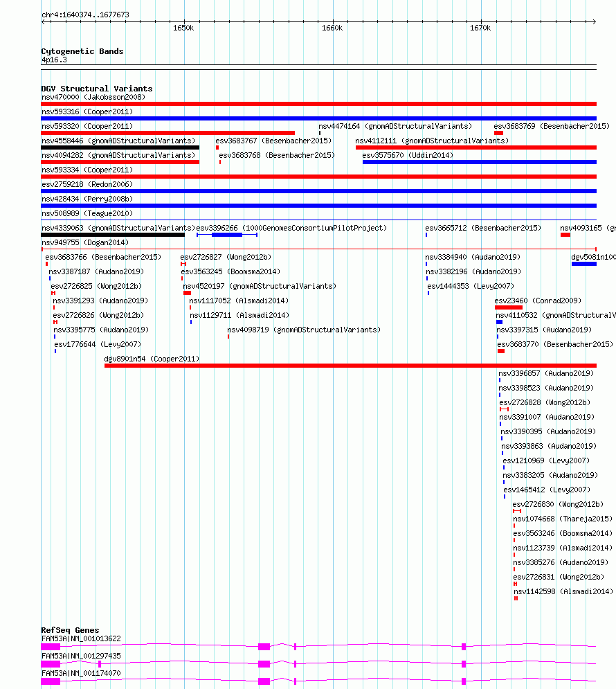Click esv3683767 (Besenbacher2015) label
Screen dimensions: 616x689
273,141
